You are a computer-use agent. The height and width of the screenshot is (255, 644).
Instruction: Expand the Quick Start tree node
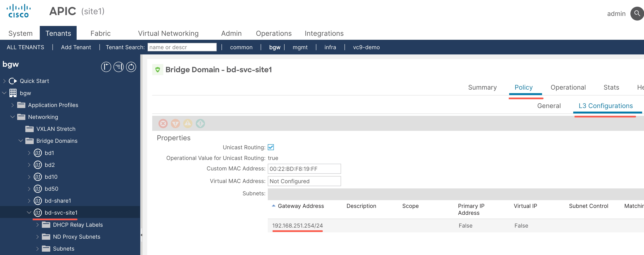4,81
